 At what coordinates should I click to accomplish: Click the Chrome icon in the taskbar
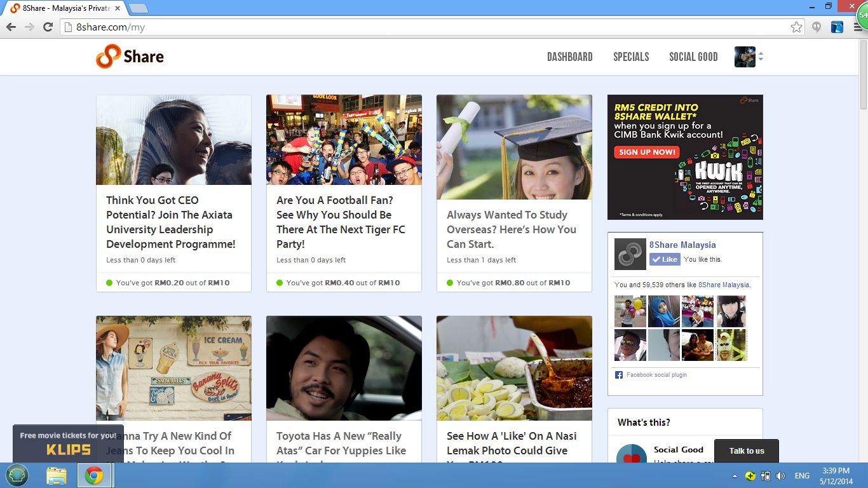click(95, 475)
